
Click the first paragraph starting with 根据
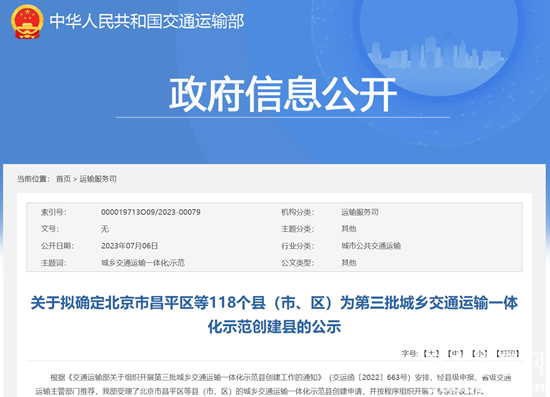tap(274, 384)
